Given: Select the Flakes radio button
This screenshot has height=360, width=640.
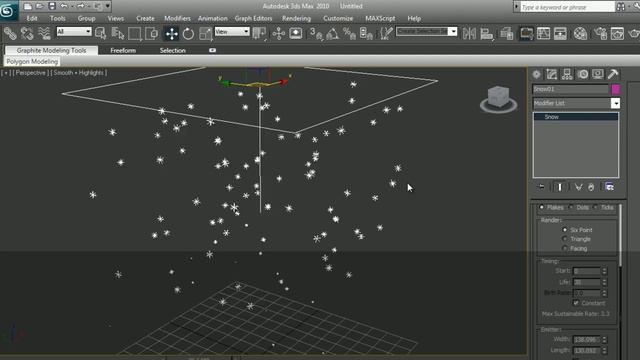Looking at the screenshot, I should click(542, 207).
